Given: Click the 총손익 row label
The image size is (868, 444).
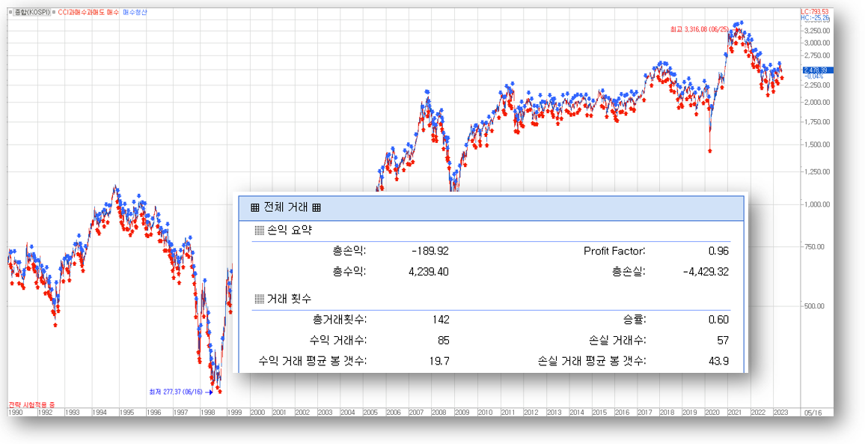Looking at the screenshot, I should click(x=349, y=252).
